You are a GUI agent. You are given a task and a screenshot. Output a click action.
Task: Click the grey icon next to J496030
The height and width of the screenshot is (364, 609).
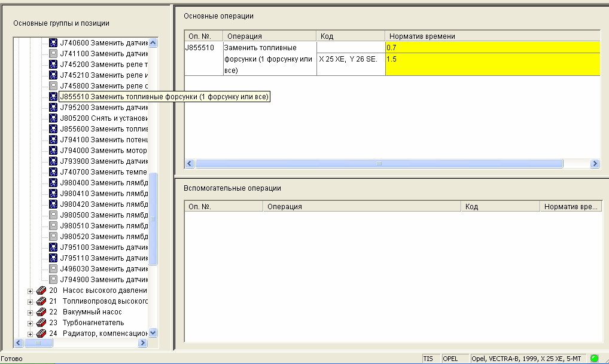53,268
